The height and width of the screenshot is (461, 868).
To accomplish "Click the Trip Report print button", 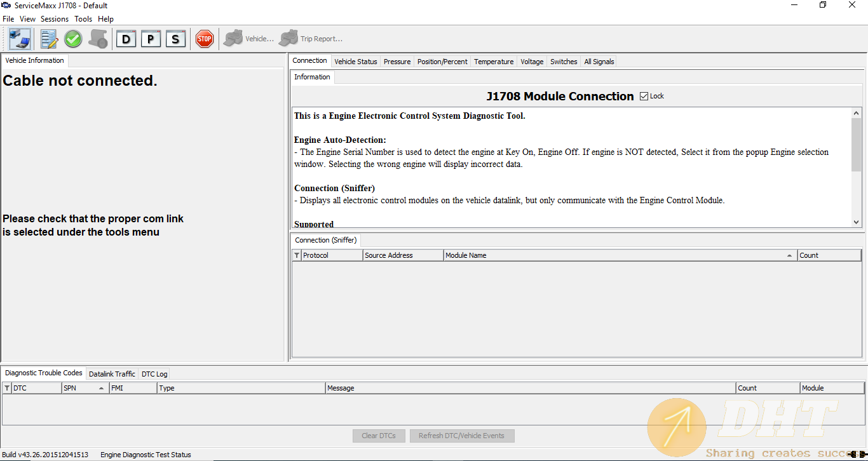I will click(311, 39).
